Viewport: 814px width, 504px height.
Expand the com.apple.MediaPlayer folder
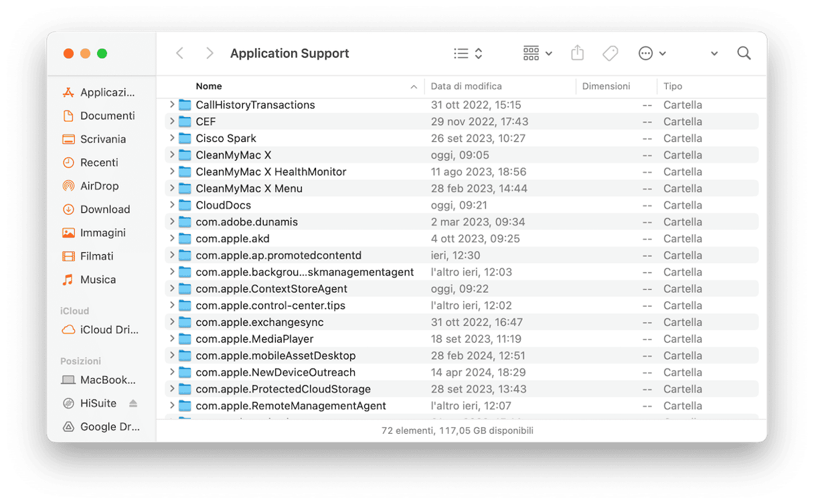(172, 339)
